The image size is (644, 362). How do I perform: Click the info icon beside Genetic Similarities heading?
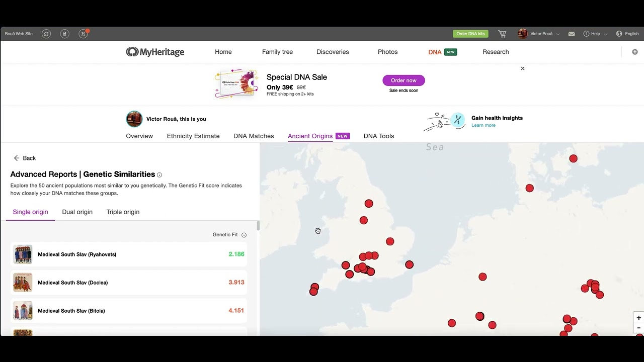(159, 175)
